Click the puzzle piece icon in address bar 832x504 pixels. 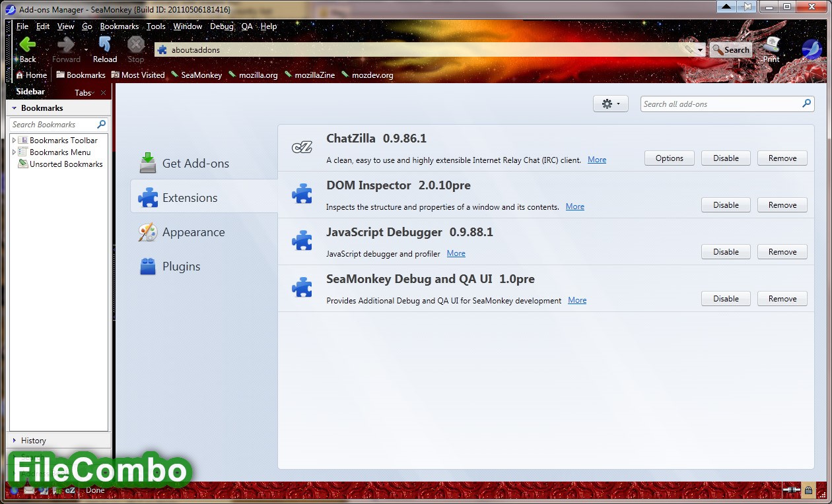click(x=162, y=49)
